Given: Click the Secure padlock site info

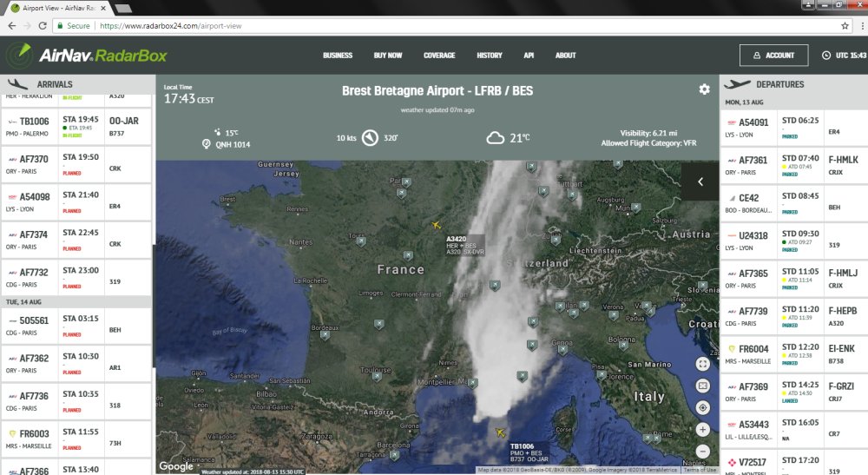Looking at the screenshot, I should pos(73,25).
